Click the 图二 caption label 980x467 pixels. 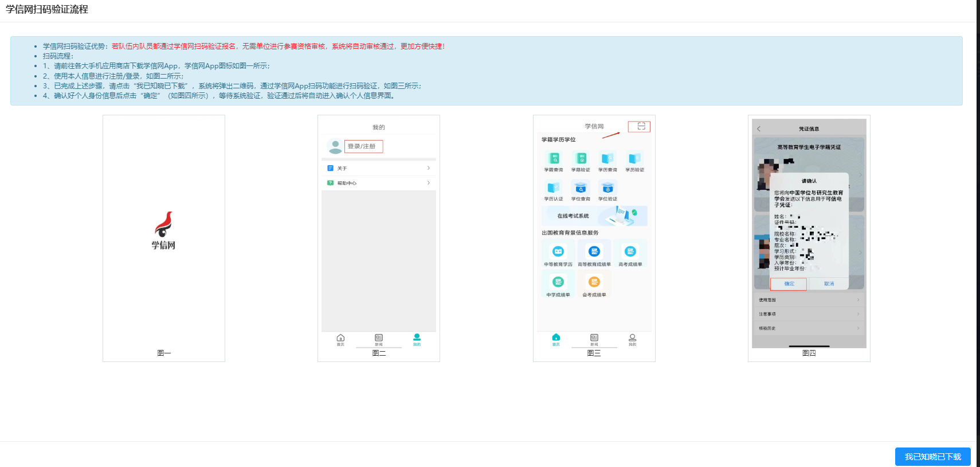pos(379,353)
